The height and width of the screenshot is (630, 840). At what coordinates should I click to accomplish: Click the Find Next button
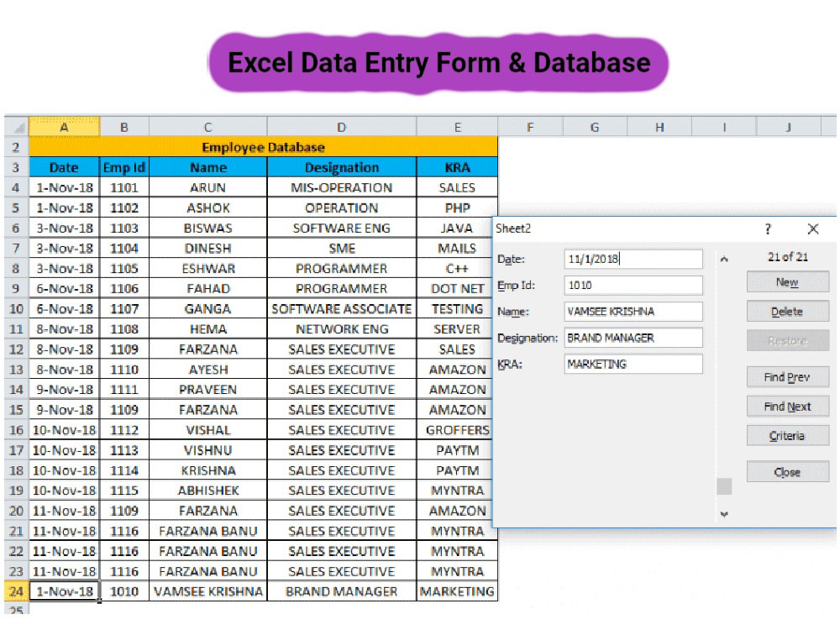pos(788,407)
